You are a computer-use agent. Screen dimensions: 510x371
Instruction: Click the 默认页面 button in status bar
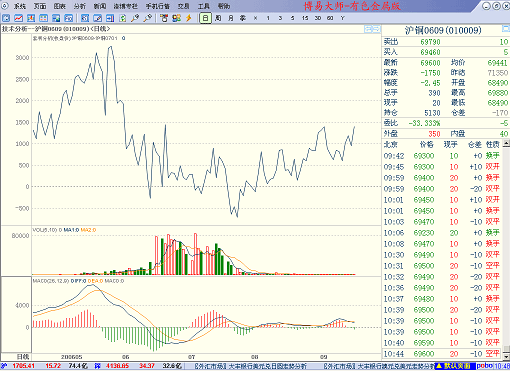[x=455, y=366]
